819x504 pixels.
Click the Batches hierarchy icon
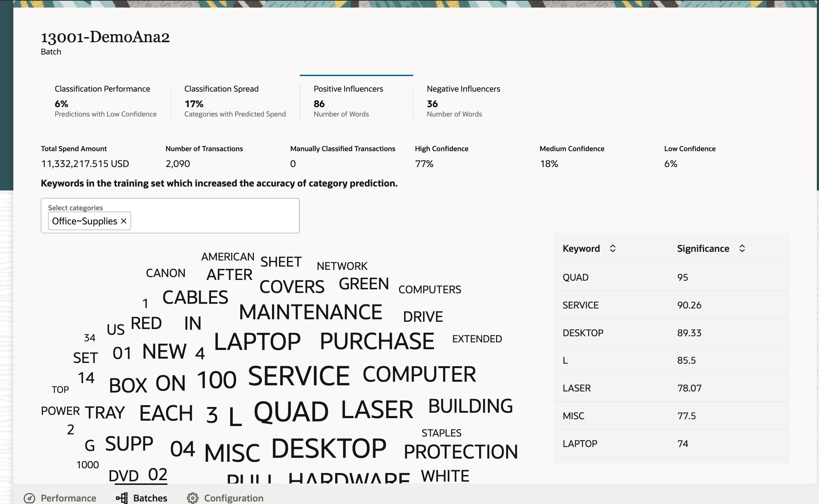pyautogui.click(x=122, y=498)
